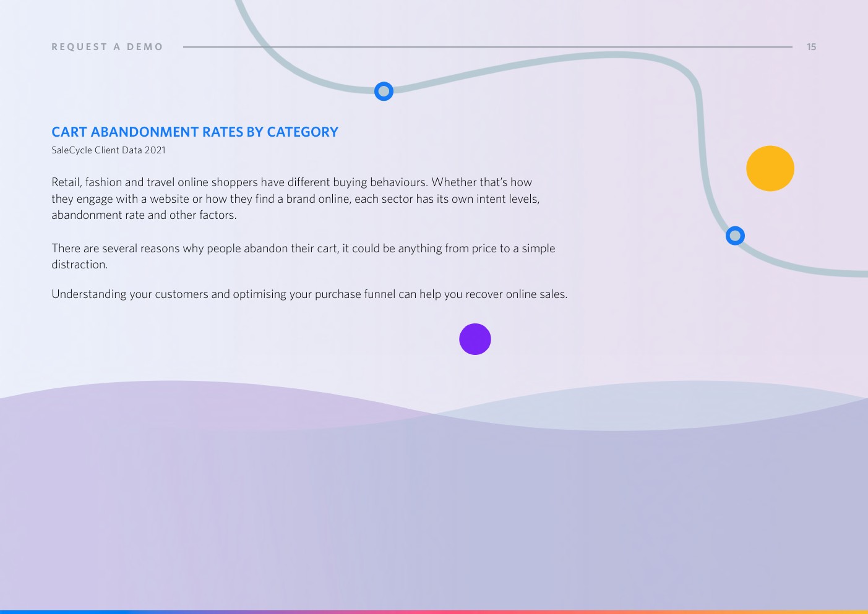Select the paragraph starting 'Retail, fashion and travel'
Viewport: 868px width, 614px height.
[296, 198]
